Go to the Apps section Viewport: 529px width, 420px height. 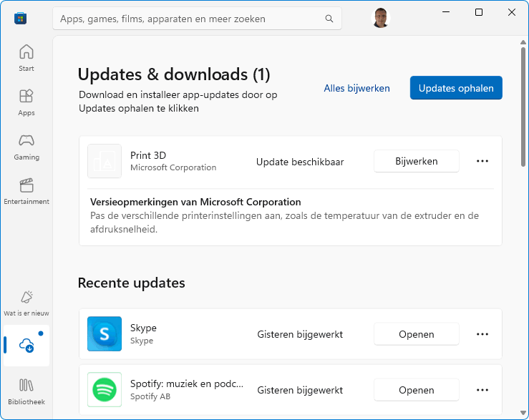(26, 102)
